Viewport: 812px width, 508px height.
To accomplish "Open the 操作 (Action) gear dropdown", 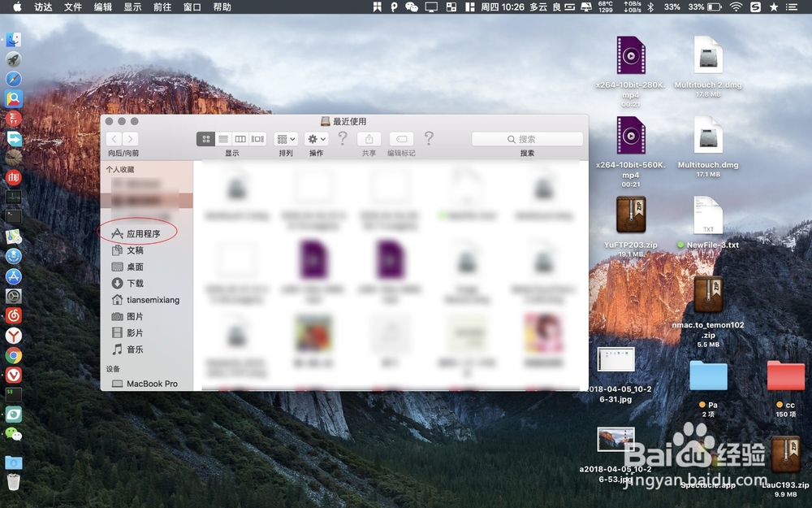I will pos(317,138).
